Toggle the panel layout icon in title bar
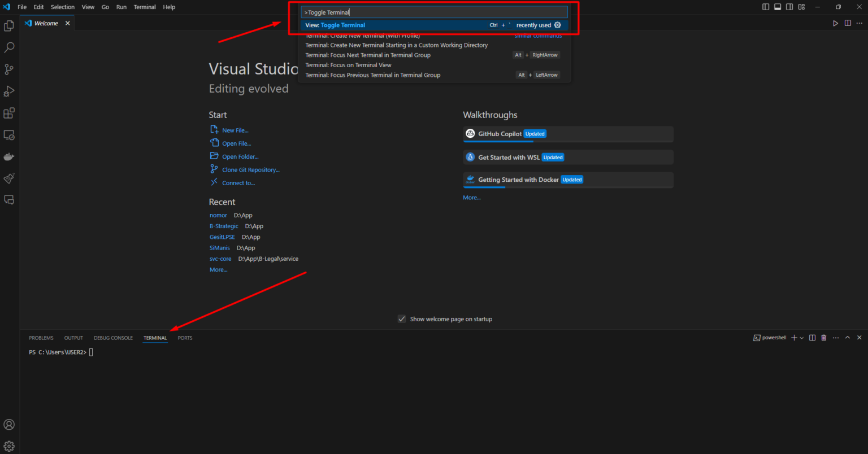This screenshot has width=868, height=454. pyautogui.click(x=777, y=6)
